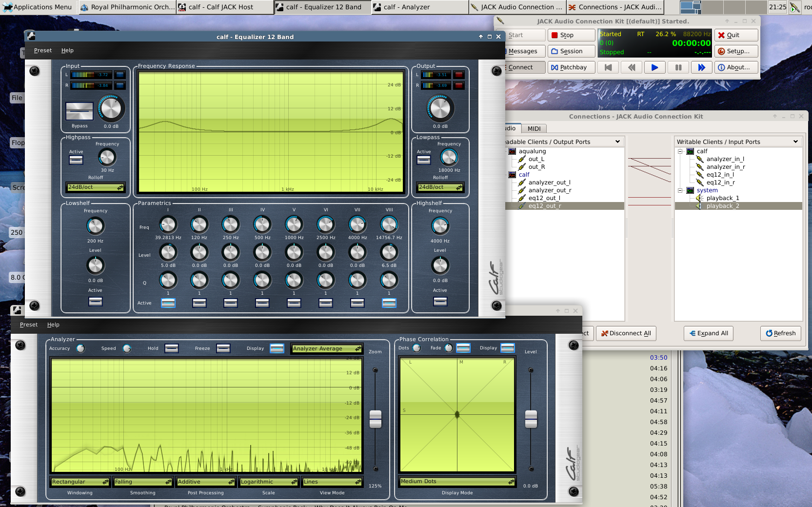The width and height of the screenshot is (812, 507).
Task: Open the Falling smoothing dropdown
Action: (x=143, y=482)
